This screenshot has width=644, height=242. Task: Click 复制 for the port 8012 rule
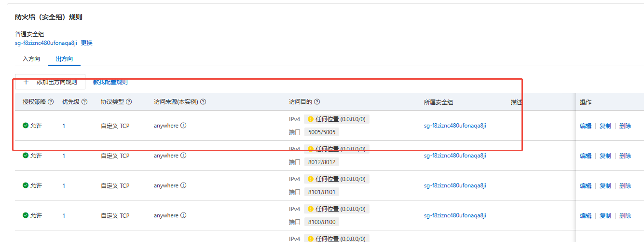click(605, 156)
